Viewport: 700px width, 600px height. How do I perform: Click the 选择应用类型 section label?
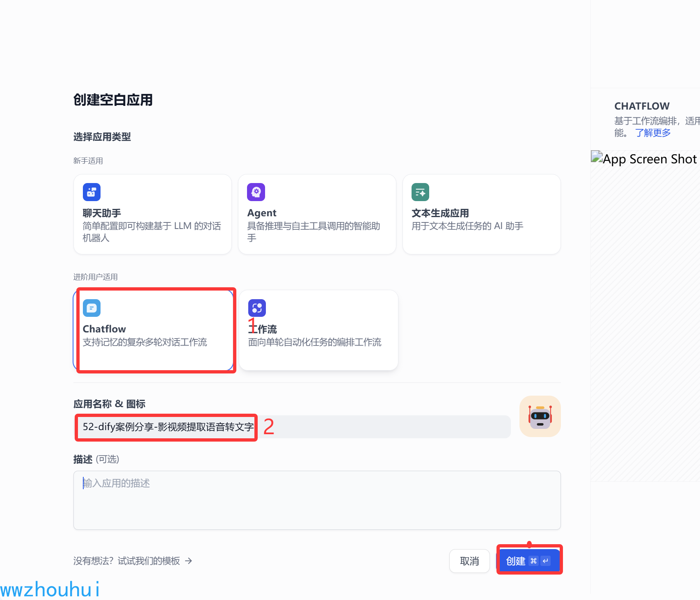[102, 137]
